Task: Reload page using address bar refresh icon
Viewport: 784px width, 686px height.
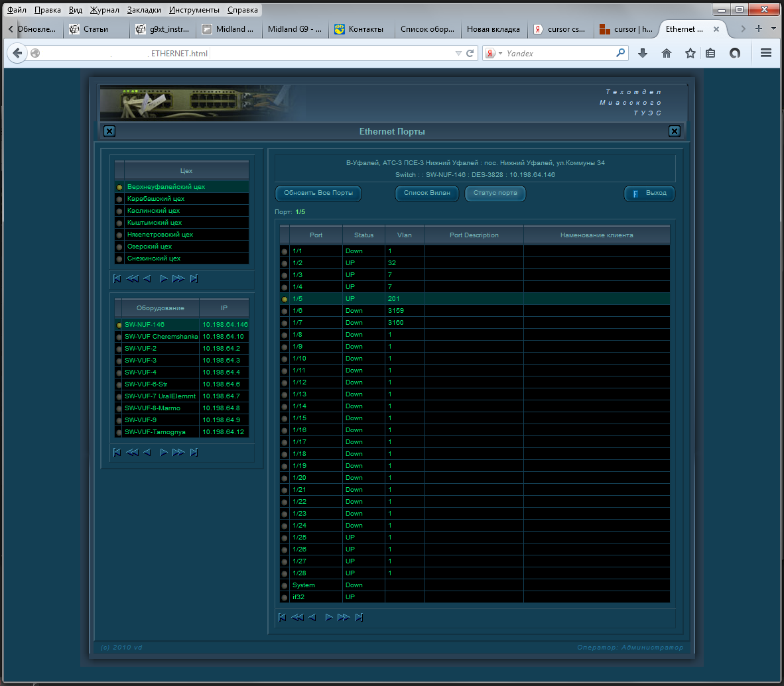Action: [x=470, y=54]
